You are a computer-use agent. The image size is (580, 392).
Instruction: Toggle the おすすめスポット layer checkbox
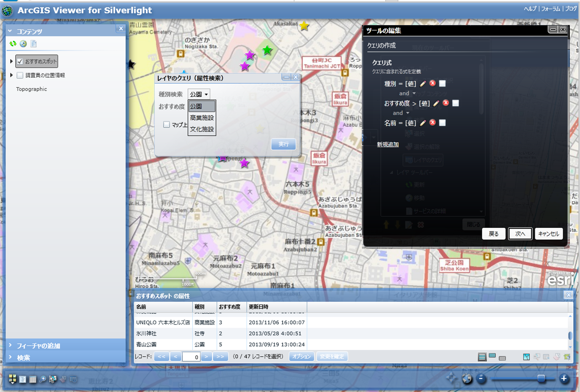pos(20,62)
